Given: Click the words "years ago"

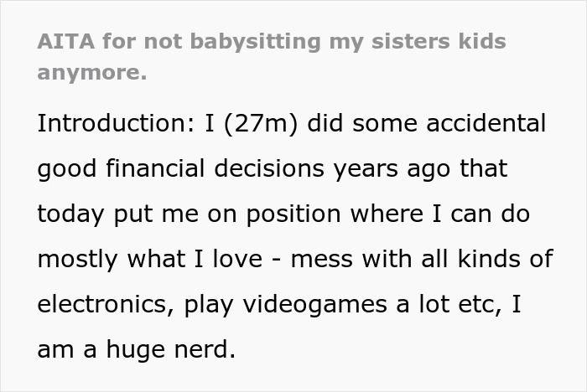Looking at the screenshot, I should [392, 170].
